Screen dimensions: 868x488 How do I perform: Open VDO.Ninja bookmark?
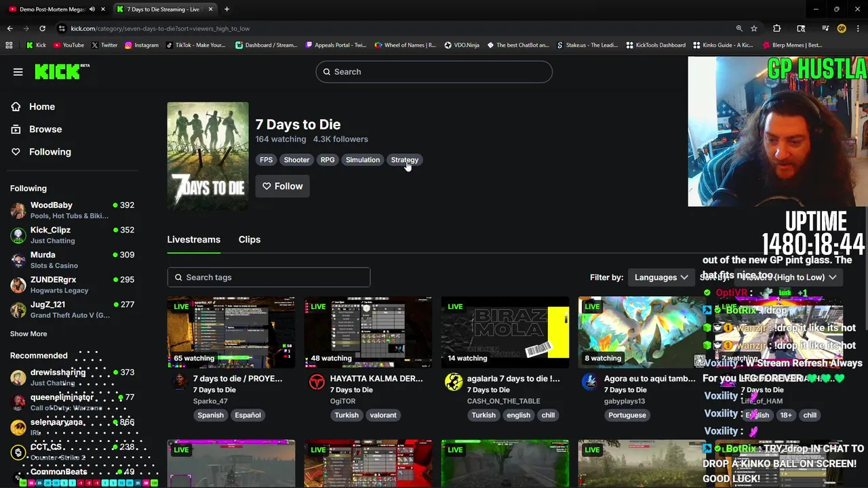coord(462,45)
